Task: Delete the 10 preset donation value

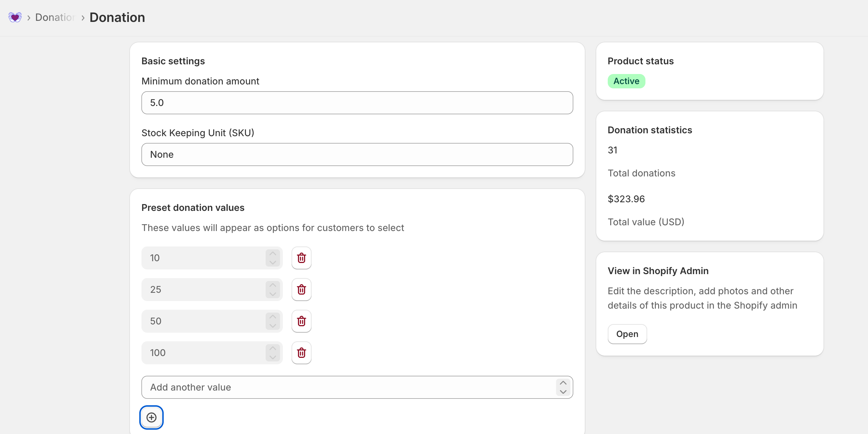Action: (x=301, y=258)
